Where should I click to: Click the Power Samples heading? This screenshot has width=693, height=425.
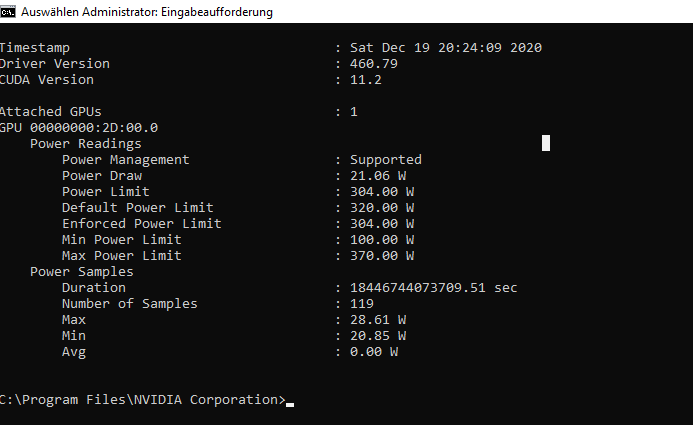point(81,272)
